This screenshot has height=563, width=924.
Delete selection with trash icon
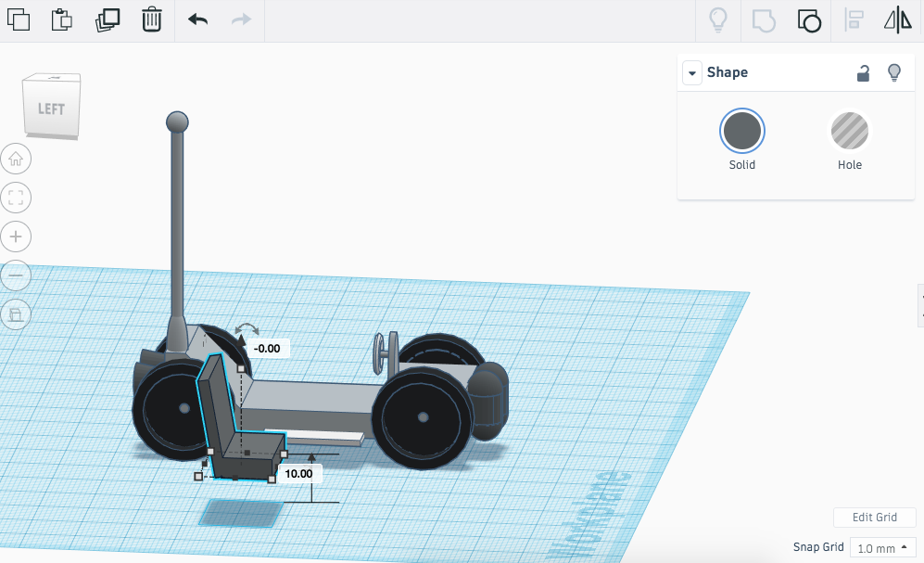(x=151, y=19)
